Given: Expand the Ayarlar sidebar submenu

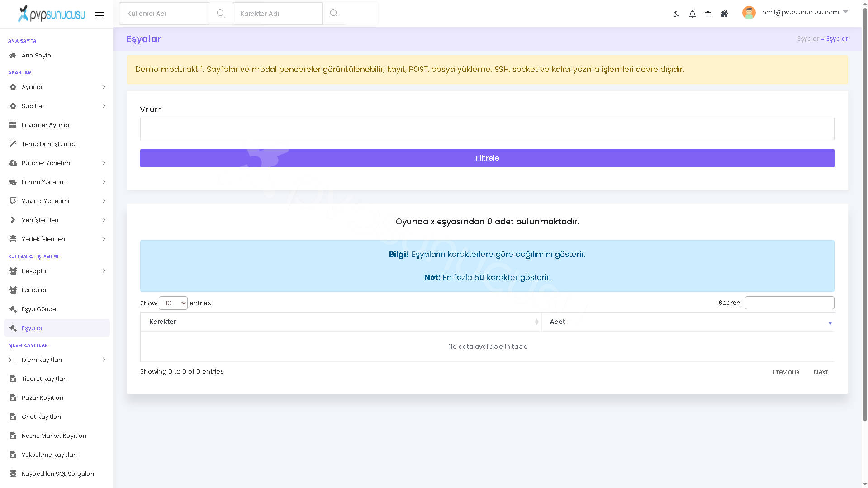Looking at the screenshot, I should [x=57, y=87].
